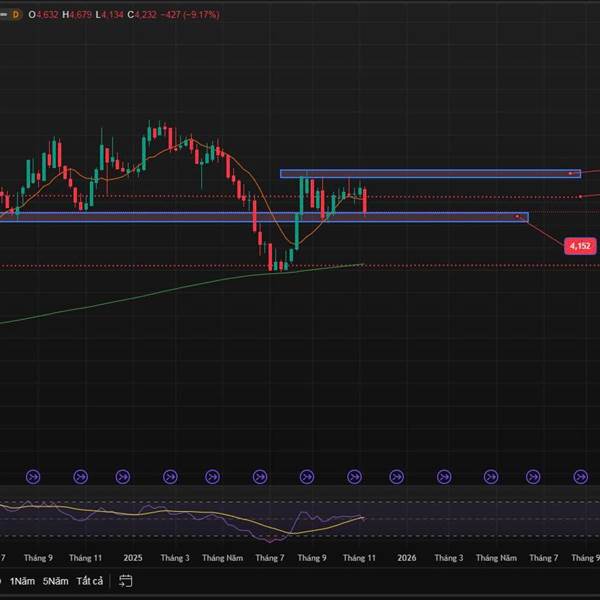
Task: Click the low price value 4,134
Action: coord(112,15)
